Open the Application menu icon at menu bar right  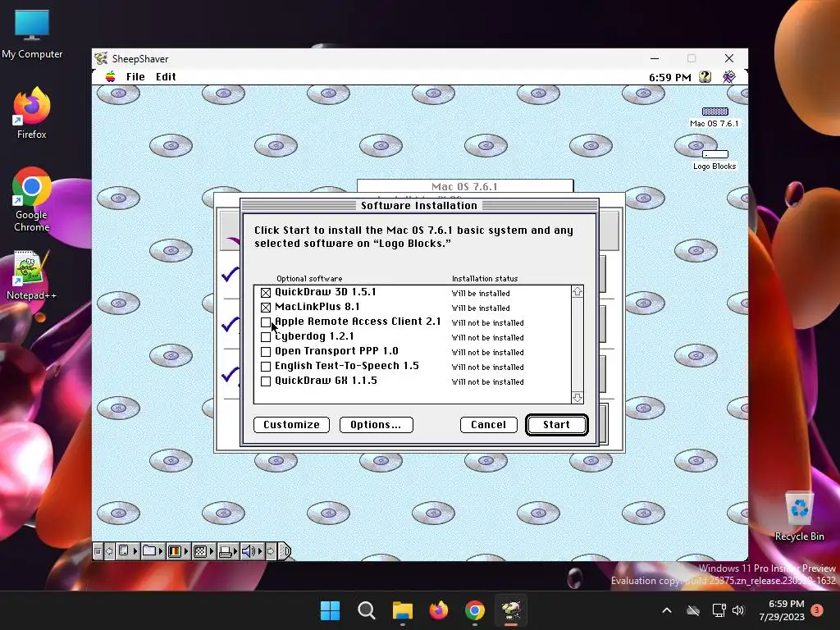tap(728, 76)
